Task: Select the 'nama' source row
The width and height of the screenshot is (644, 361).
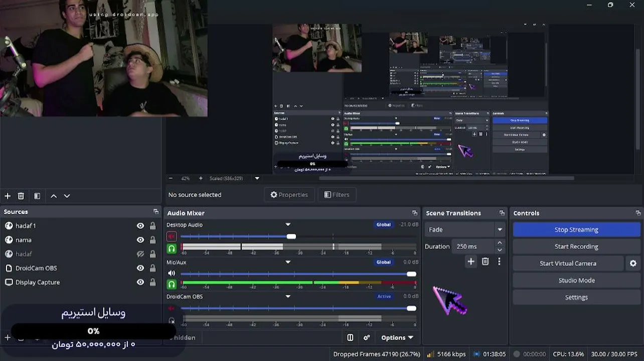Action: click(x=81, y=240)
